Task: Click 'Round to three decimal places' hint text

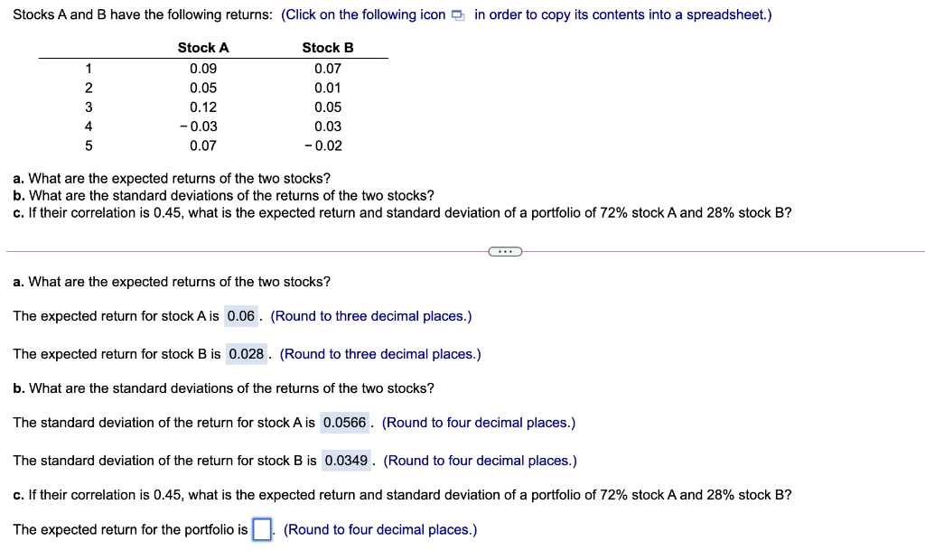Action: pos(370,315)
